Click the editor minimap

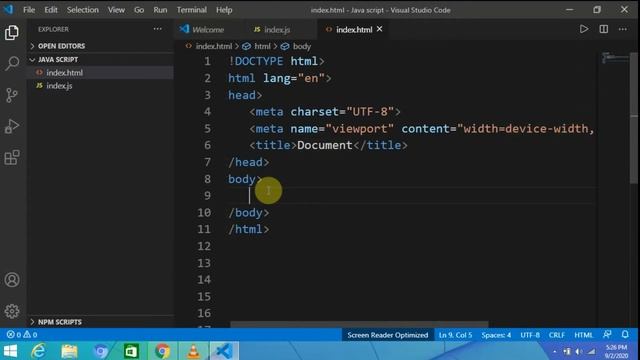(615, 58)
